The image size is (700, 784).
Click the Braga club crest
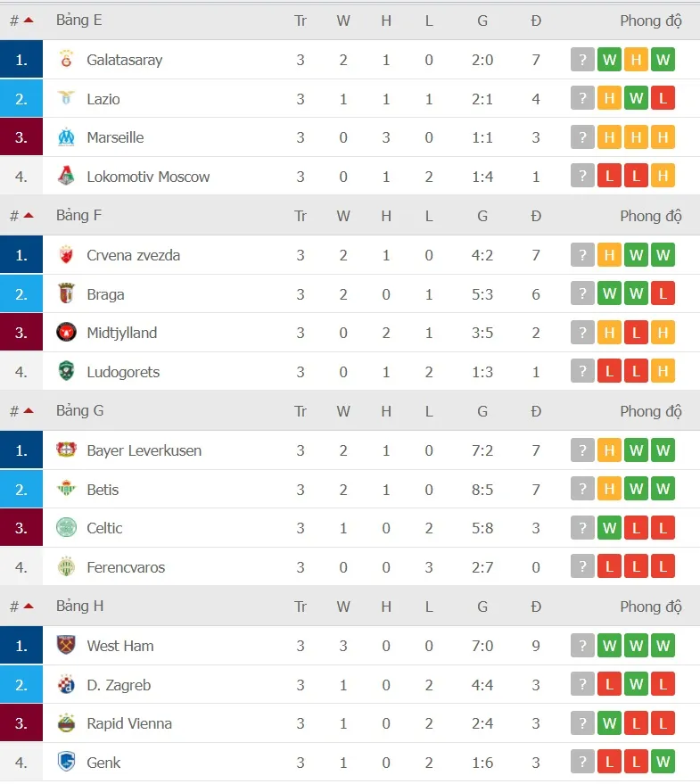point(66,294)
